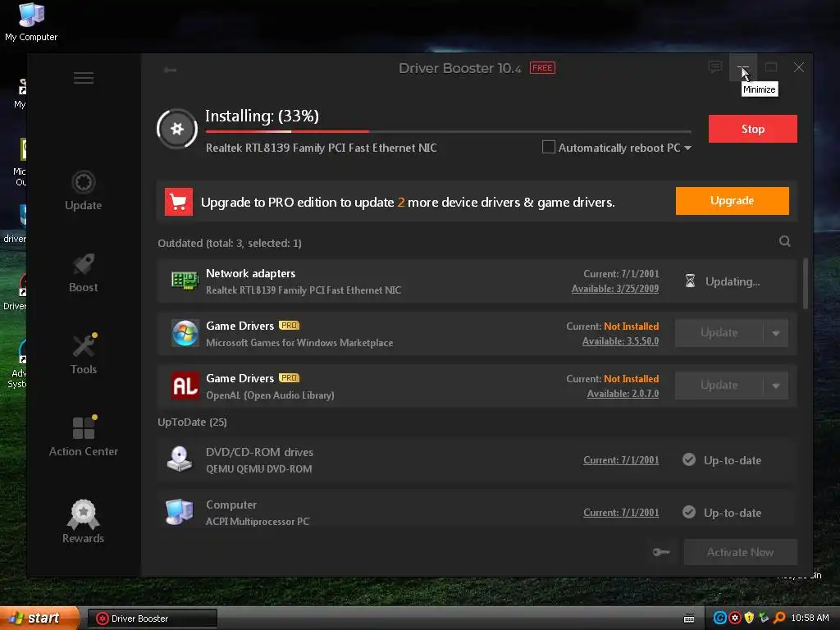Open the feedback chat icon
The image size is (840, 630).
coord(715,67)
